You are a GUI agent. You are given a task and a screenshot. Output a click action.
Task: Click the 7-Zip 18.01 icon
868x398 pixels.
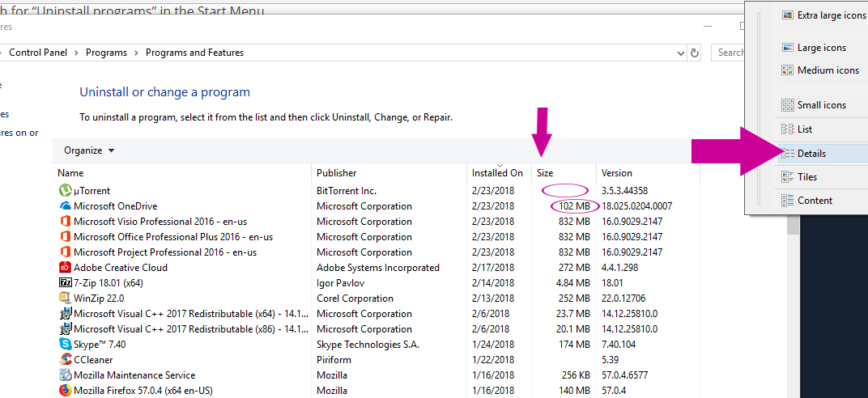(66, 283)
